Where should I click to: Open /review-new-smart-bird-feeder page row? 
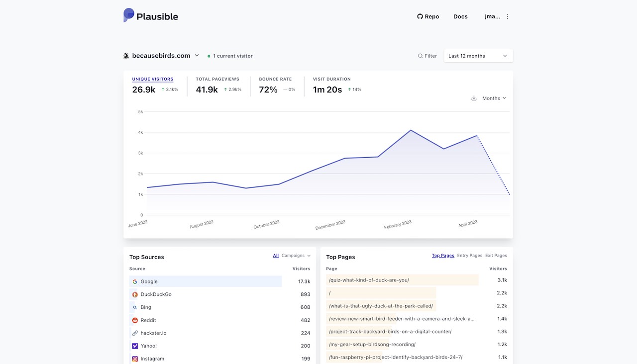click(x=417, y=319)
